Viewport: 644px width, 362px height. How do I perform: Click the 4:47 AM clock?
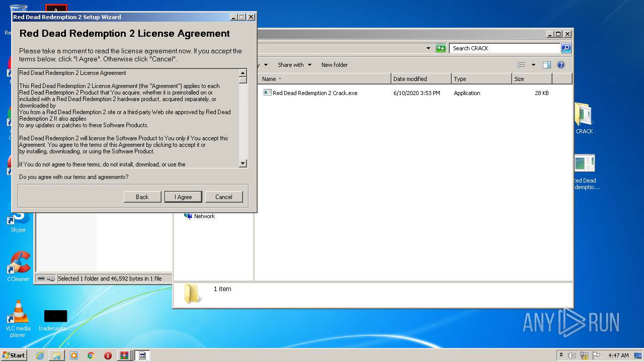(618, 355)
